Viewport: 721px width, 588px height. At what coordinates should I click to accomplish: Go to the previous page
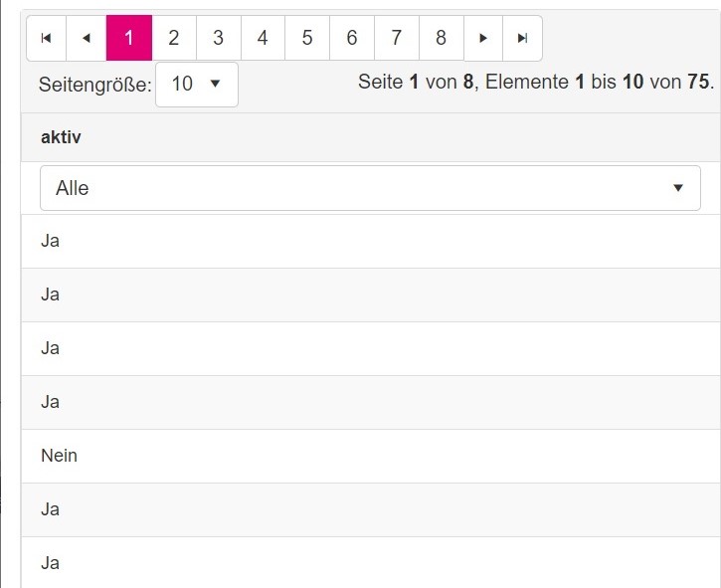click(x=86, y=38)
